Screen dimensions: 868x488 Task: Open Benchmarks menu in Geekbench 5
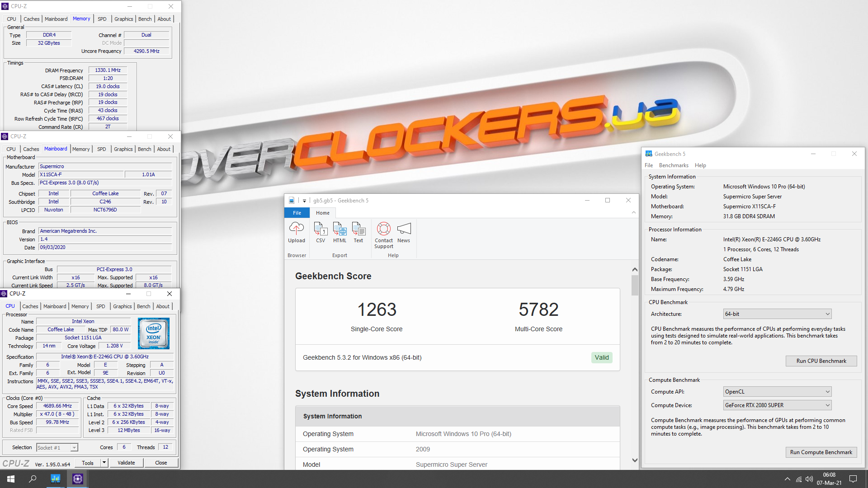point(674,165)
